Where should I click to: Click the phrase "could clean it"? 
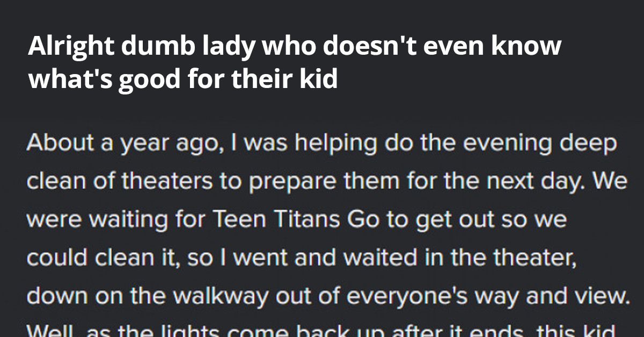point(101,259)
